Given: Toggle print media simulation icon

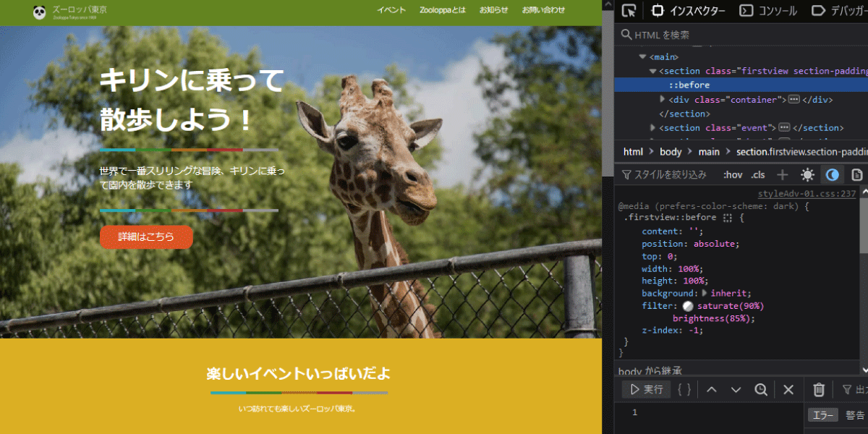Looking at the screenshot, I should point(857,174).
